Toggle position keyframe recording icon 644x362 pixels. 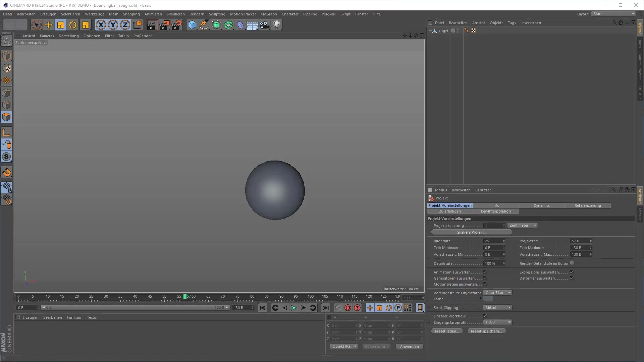pyautogui.click(x=370, y=308)
